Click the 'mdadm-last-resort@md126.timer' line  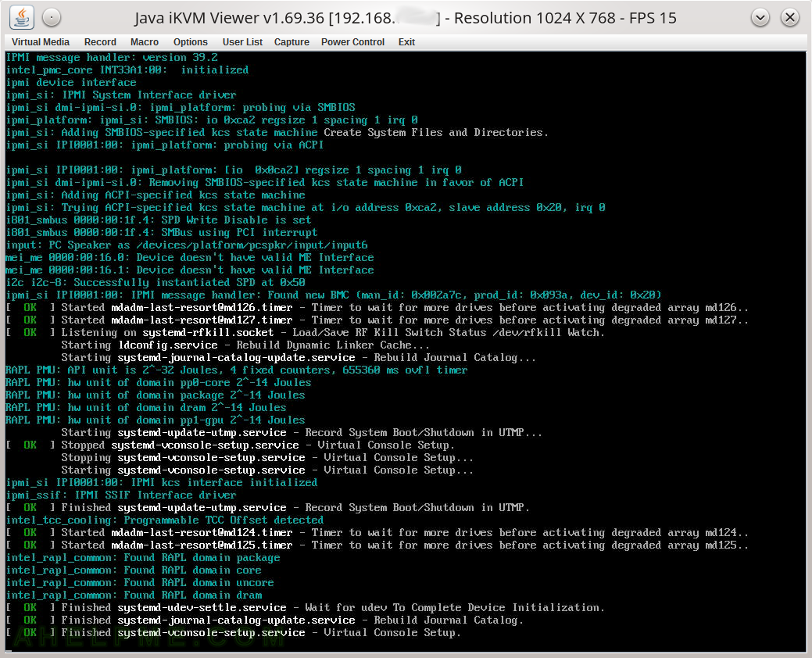pyautogui.click(x=377, y=308)
